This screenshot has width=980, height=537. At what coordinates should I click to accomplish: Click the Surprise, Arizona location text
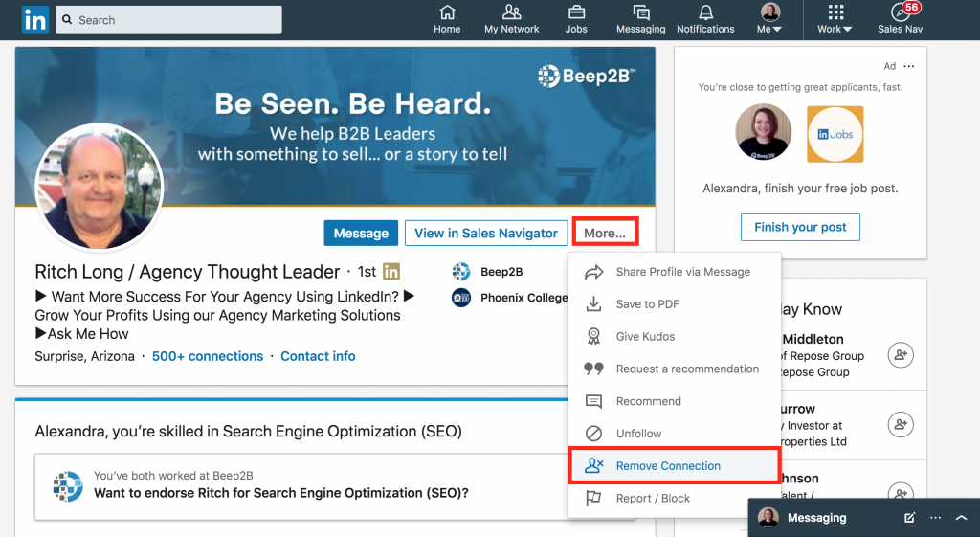(x=84, y=356)
